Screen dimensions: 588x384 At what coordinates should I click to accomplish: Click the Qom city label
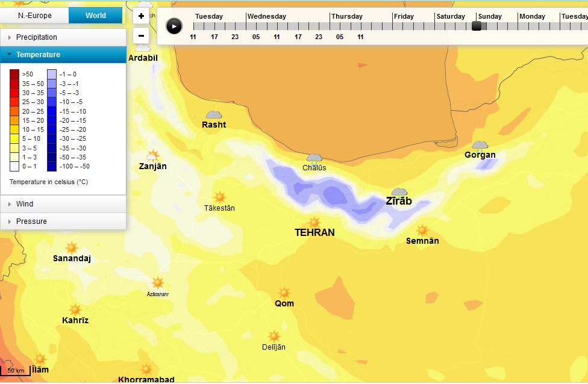[284, 303]
